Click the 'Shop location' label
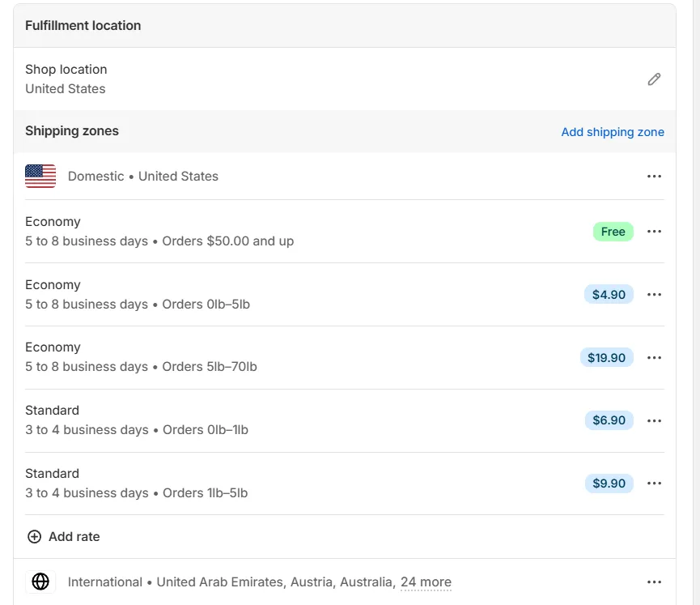 (66, 70)
